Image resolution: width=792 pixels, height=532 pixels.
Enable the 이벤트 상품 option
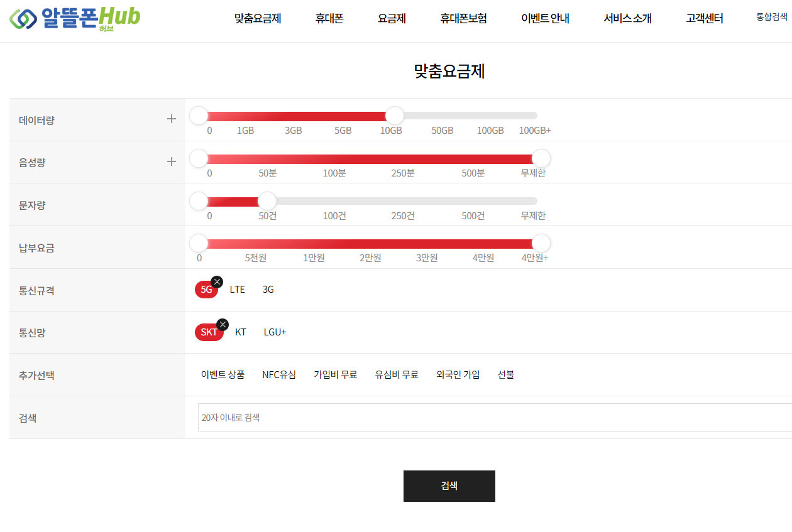coord(223,375)
